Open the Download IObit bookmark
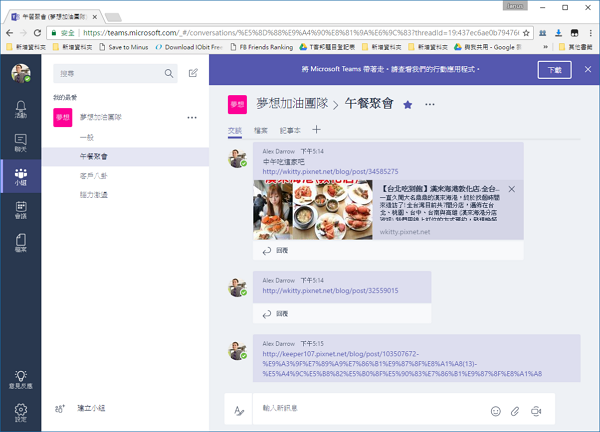Viewport: 600px width, 432px height. [189, 47]
